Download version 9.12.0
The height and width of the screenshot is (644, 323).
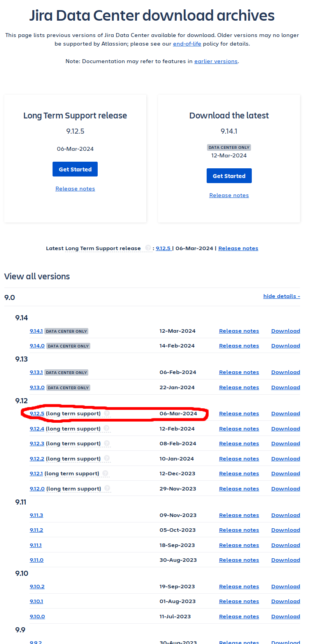pos(286,489)
